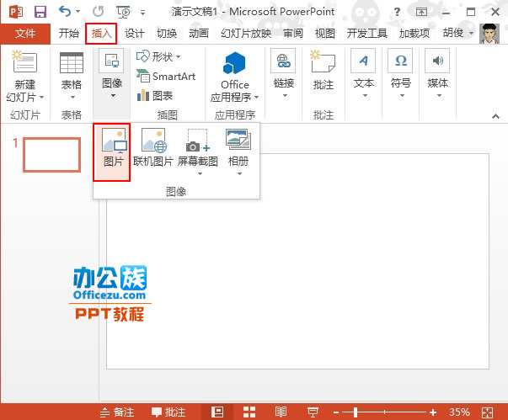Viewport: 508px width, 420px height.
Task: Switch to the 开始 tab
Action: tap(69, 33)
